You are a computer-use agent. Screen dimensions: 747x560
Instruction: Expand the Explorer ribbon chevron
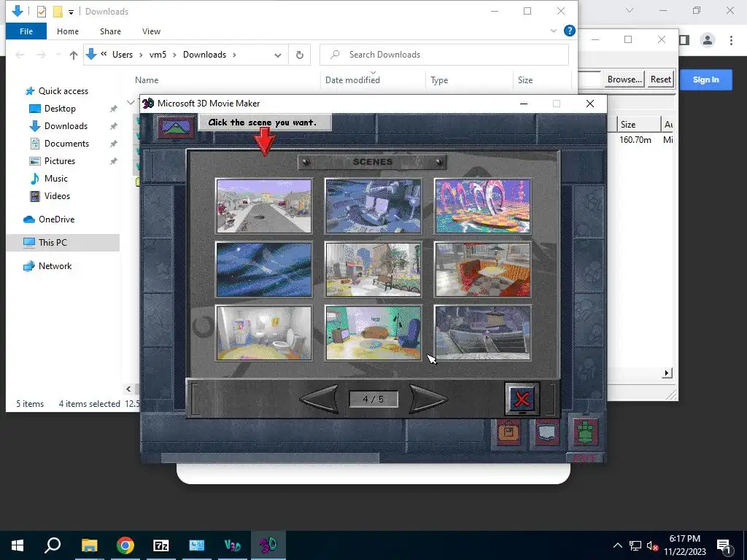tap(554, 31)
